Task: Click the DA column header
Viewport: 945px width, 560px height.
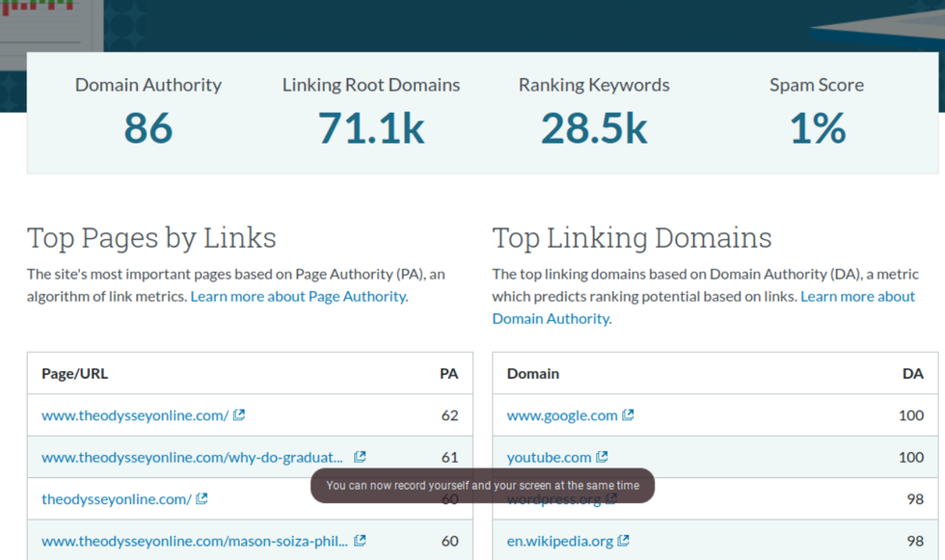Action: point(912,373)
